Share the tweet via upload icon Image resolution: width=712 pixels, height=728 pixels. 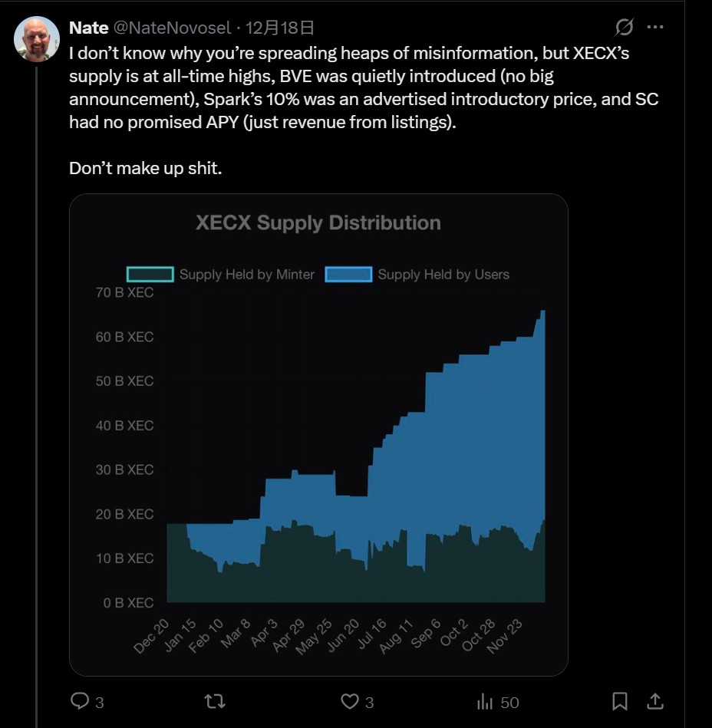[x=655, y=701]
